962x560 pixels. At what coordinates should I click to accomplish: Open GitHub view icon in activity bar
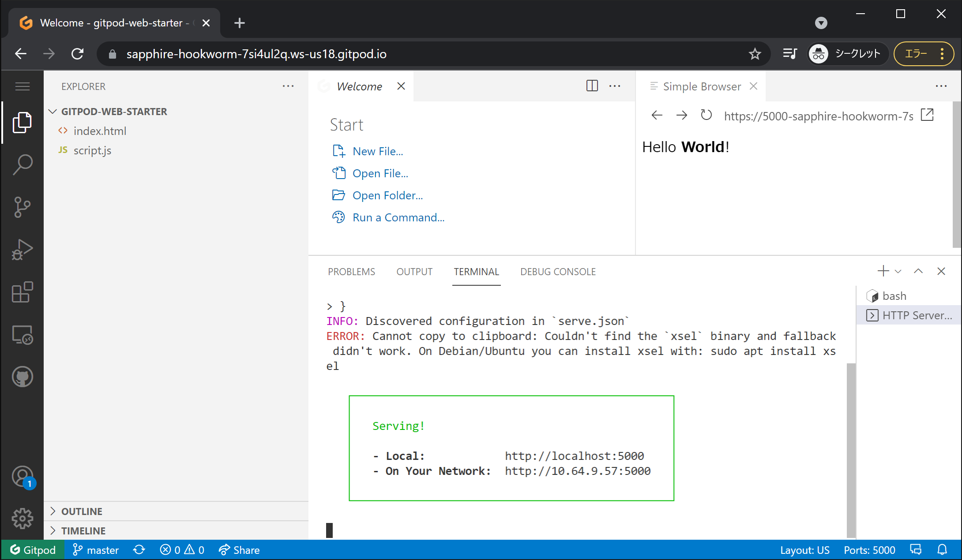click(x=22, y=377)
